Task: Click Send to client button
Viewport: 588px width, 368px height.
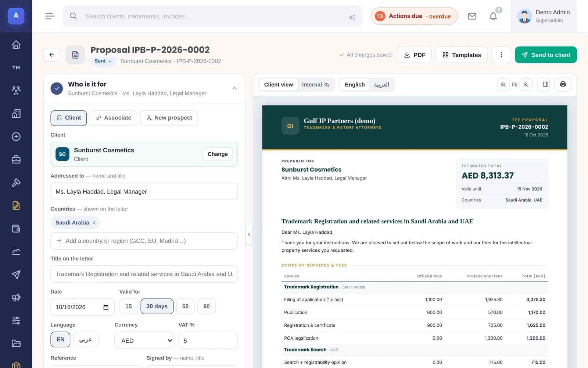Action: (x=546, y=55)
